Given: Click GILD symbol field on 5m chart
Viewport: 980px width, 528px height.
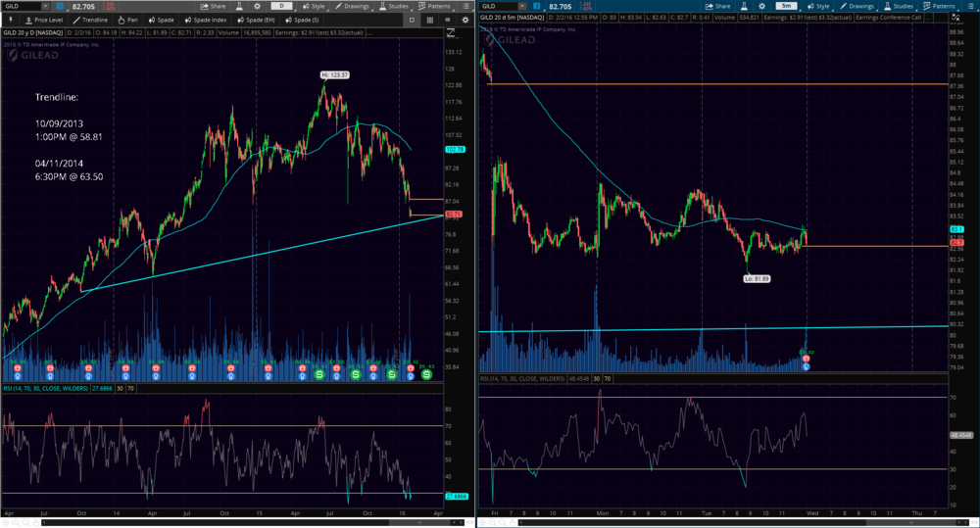Looking at the screenshot, I should click(x=500, y=6).
